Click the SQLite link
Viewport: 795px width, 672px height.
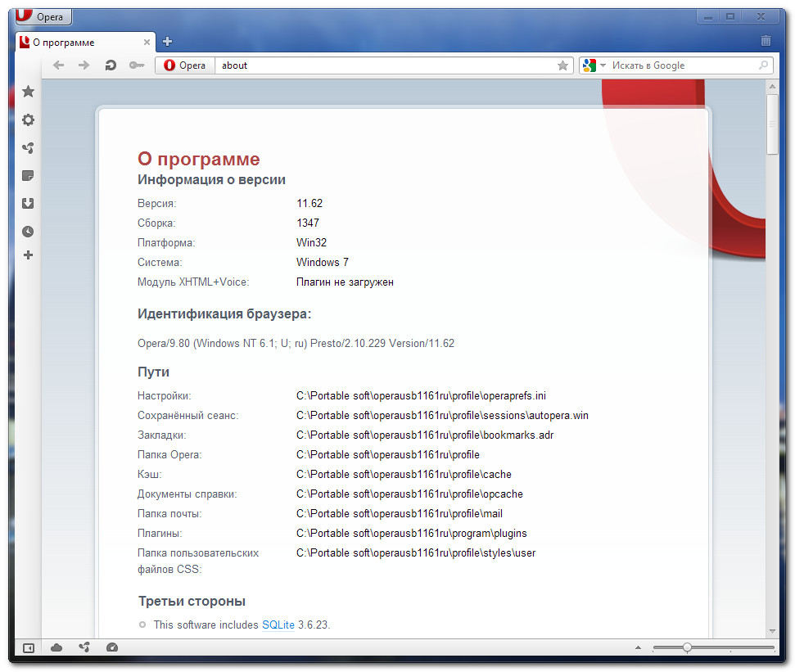(x=278, y=625)
